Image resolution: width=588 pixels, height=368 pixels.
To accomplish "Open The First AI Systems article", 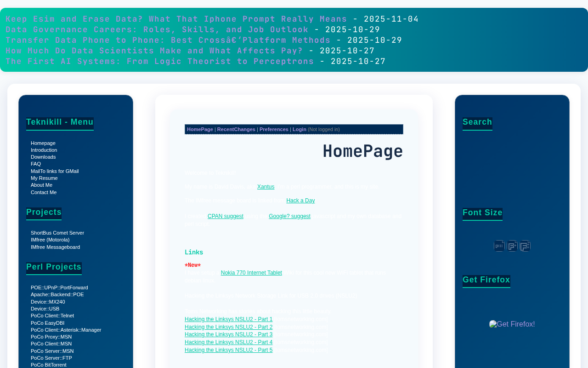I will click(160, 61).
